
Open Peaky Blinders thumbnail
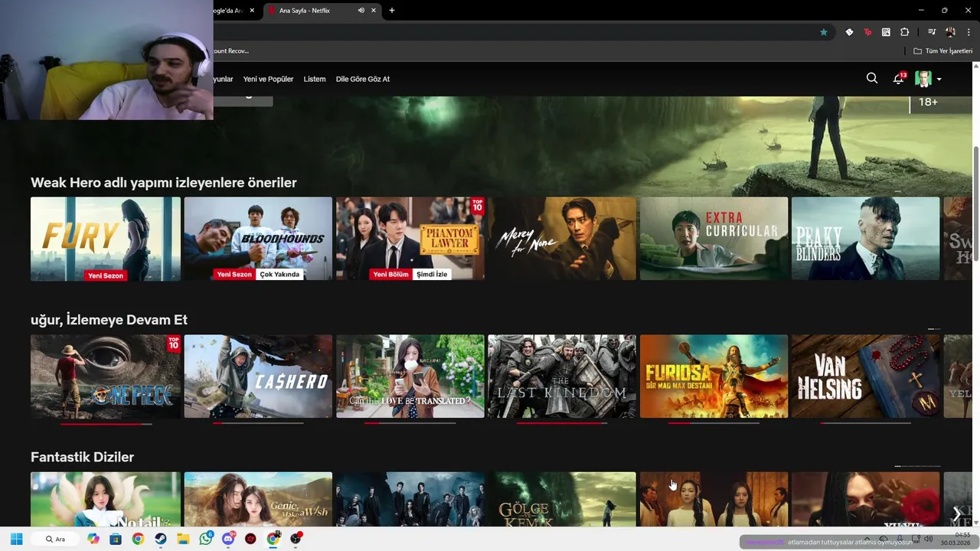(865, 239)
